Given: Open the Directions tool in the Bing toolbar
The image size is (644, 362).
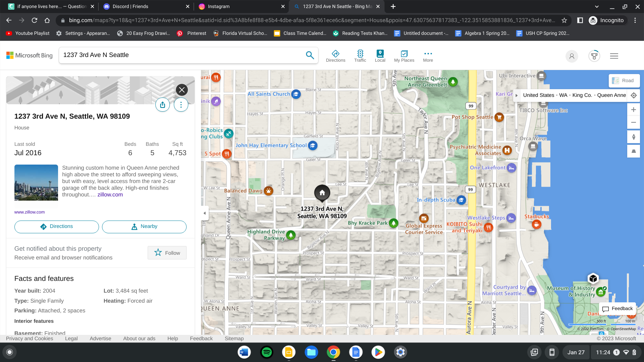Looking at the screenshot, I should [335, 56].
